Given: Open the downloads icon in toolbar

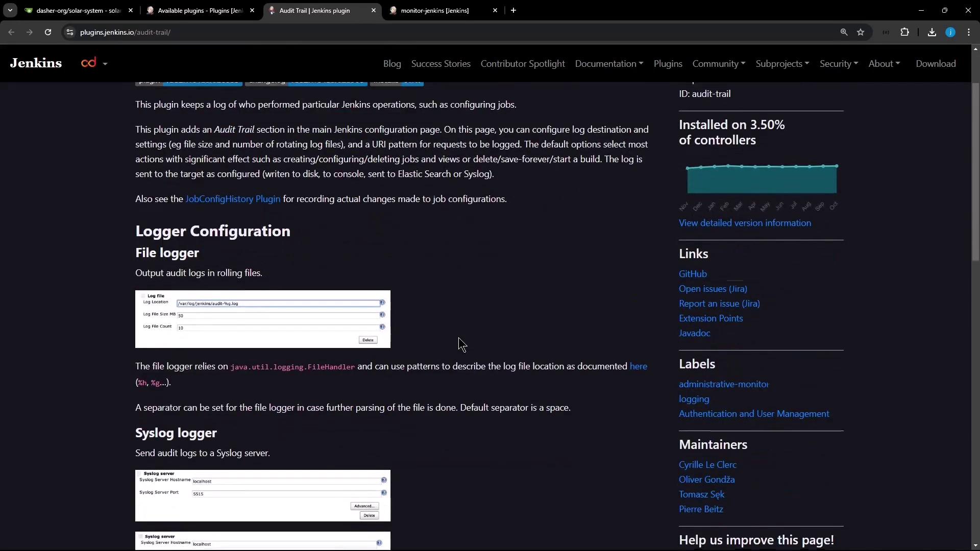Looking at the screenshot, I should (x=932, y=32).
